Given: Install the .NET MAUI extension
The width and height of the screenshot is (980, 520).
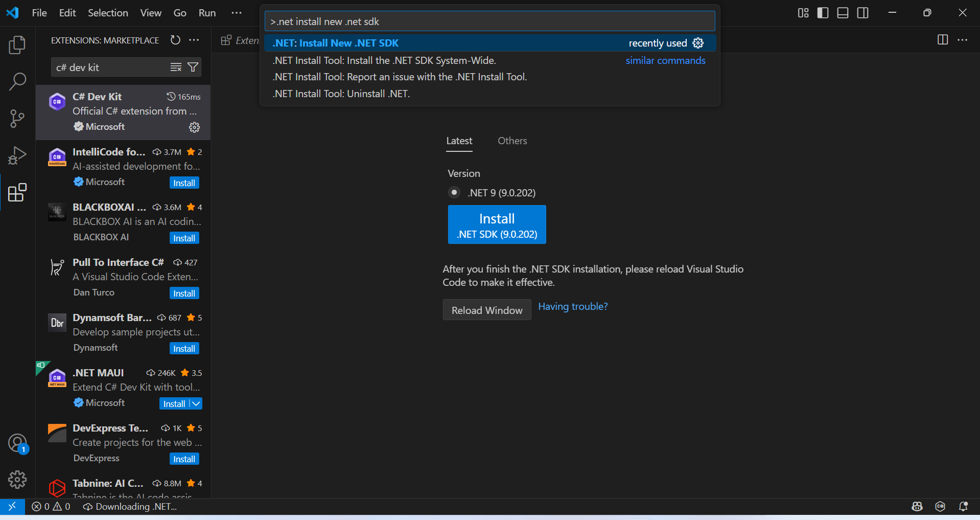Looking at the screenshot, I should pyautogui.click(x=174, y=403).
